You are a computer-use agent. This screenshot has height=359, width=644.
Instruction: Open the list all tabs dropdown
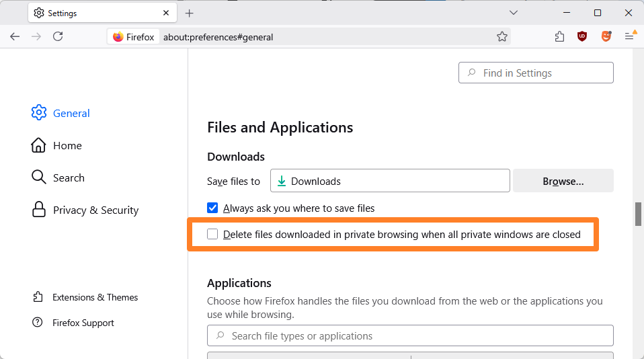514,13
